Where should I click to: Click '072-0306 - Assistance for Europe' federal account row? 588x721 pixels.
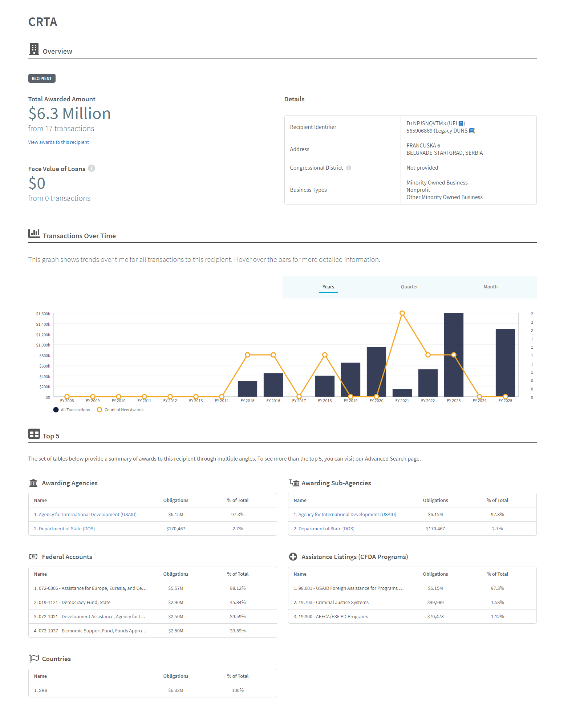point(153,588)
